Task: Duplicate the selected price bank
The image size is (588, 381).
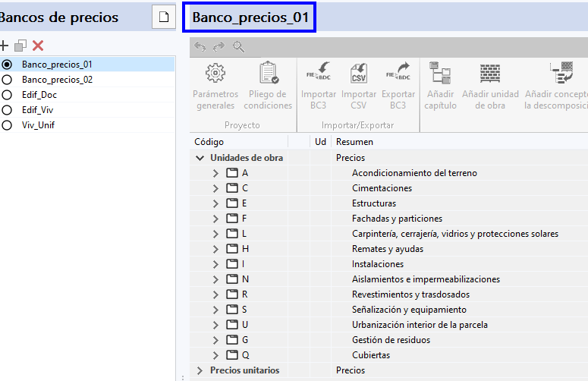Action: tap(20, 46)
